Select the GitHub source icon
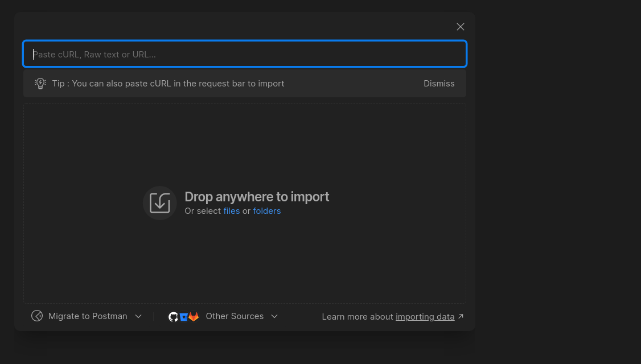The width and height of the screenshot is (641, 364). 173,317
